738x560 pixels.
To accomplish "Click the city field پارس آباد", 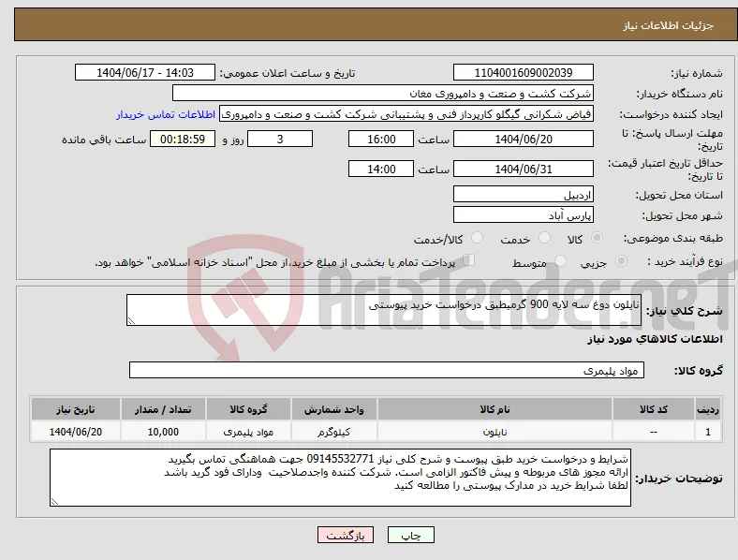I will pos(523,215).
